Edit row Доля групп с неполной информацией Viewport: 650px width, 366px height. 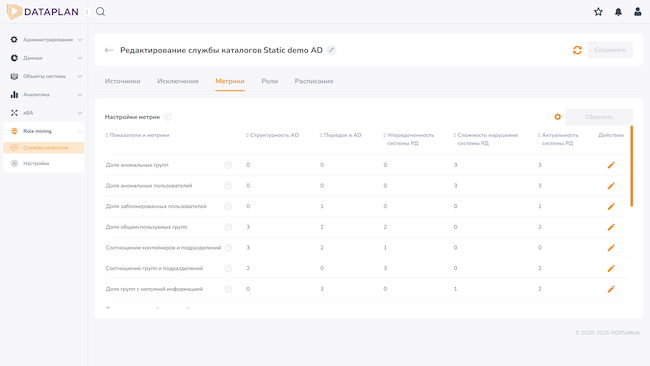click(x=611, y=289)
